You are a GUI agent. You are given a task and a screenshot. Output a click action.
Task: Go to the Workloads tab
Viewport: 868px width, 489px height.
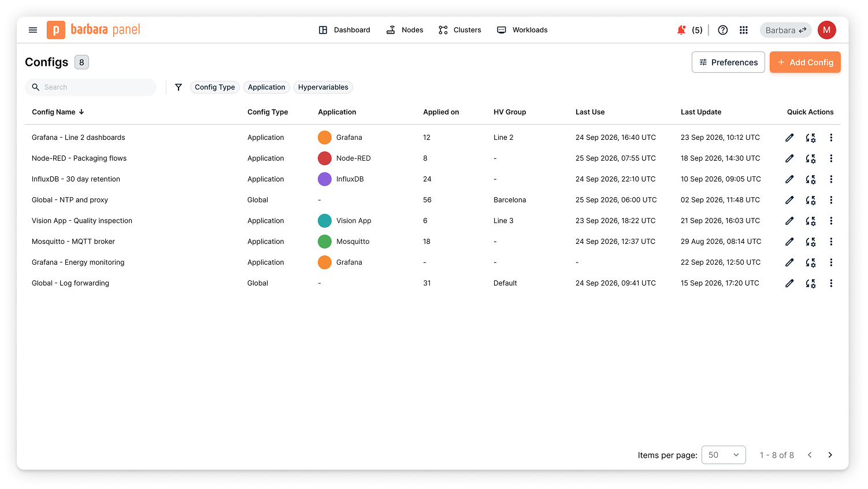point(522,30)
